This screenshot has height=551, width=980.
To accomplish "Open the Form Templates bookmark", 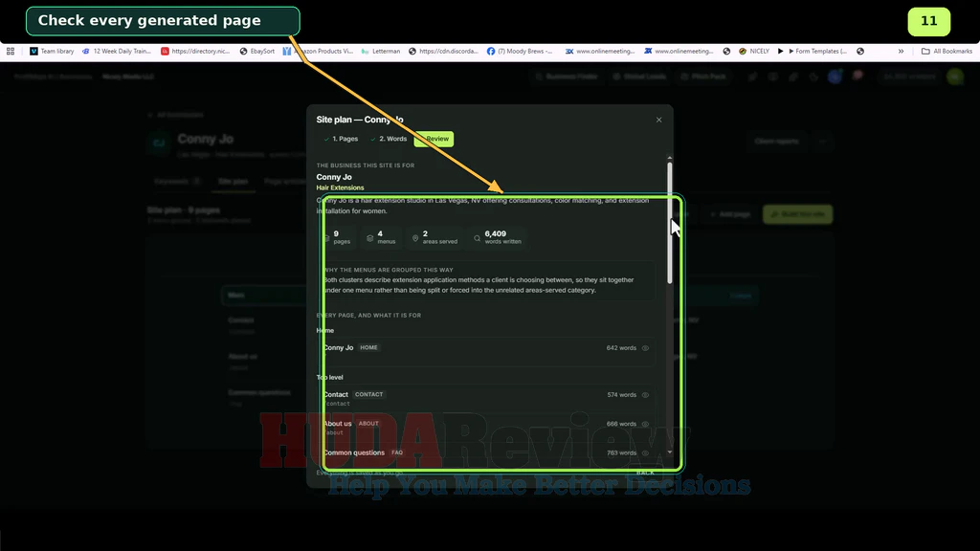I will [817, 52].
